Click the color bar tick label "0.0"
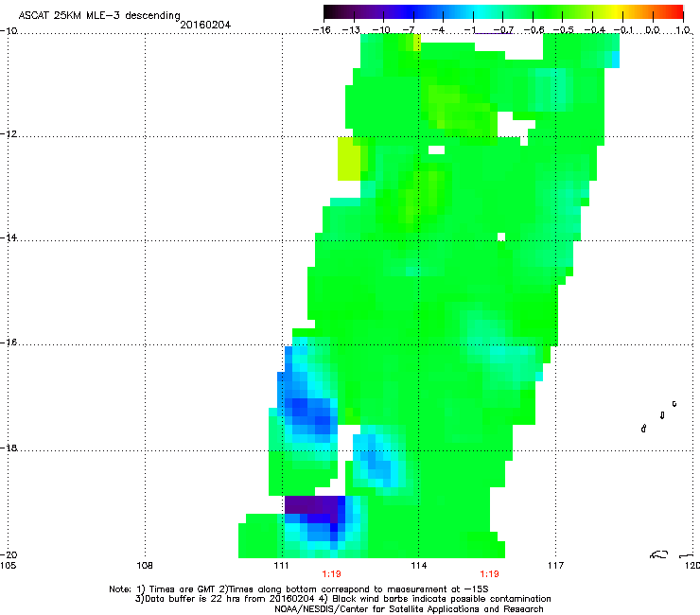700x615 pixels. click(653, 30)
